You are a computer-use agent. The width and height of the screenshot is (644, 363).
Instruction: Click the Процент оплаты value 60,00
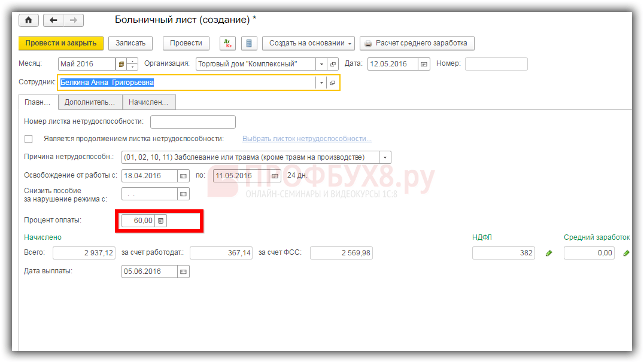pos(138,221)
